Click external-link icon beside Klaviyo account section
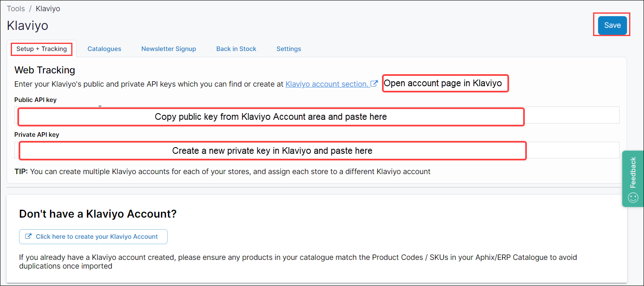The image size is (644, 286). (x=374, y=84)
